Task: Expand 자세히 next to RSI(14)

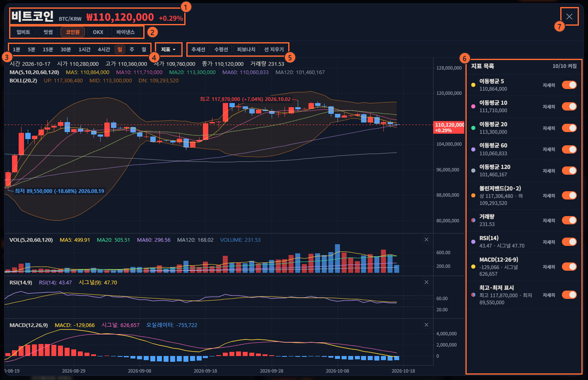Action: [549, 242]
